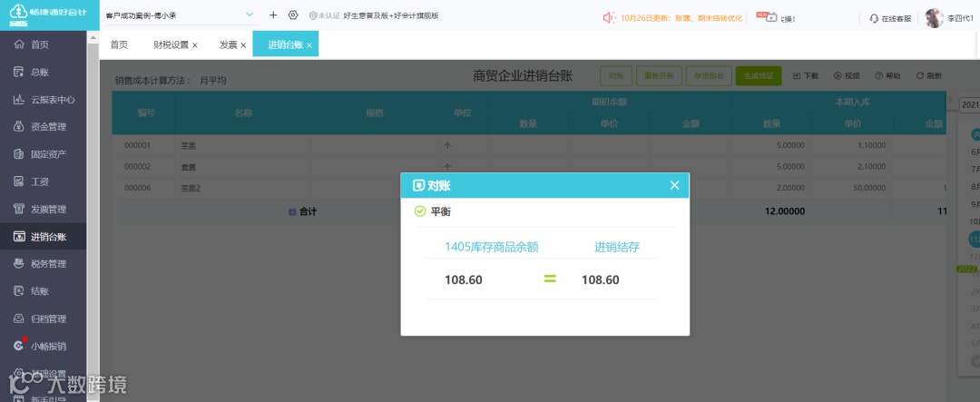Select month 6月 in period list

[x=975, y=152]
